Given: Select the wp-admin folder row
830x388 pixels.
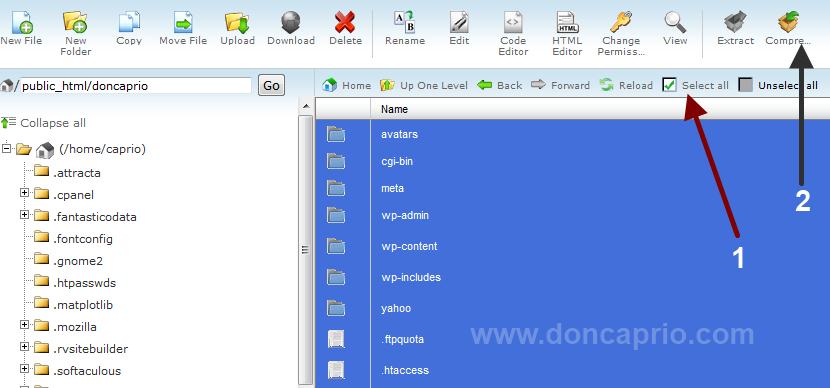Looking at the screenshot, I should click(x=572, y=215).
